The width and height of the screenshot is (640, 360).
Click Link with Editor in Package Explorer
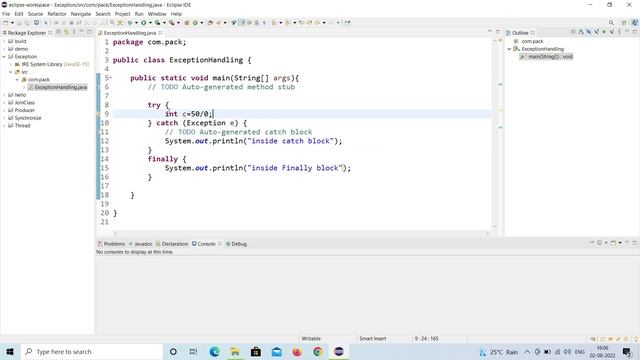point(67,32)
